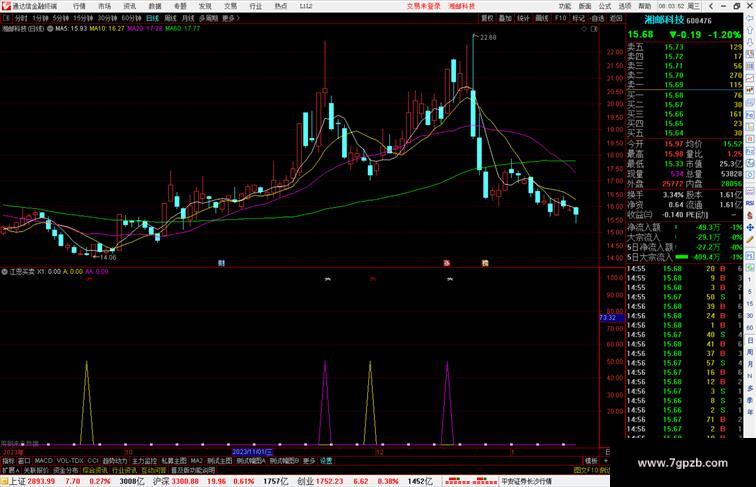Click the RSI indicator icon in the right sidebar
This screenshot has height=487, width=756.
(x=750, y=203)
